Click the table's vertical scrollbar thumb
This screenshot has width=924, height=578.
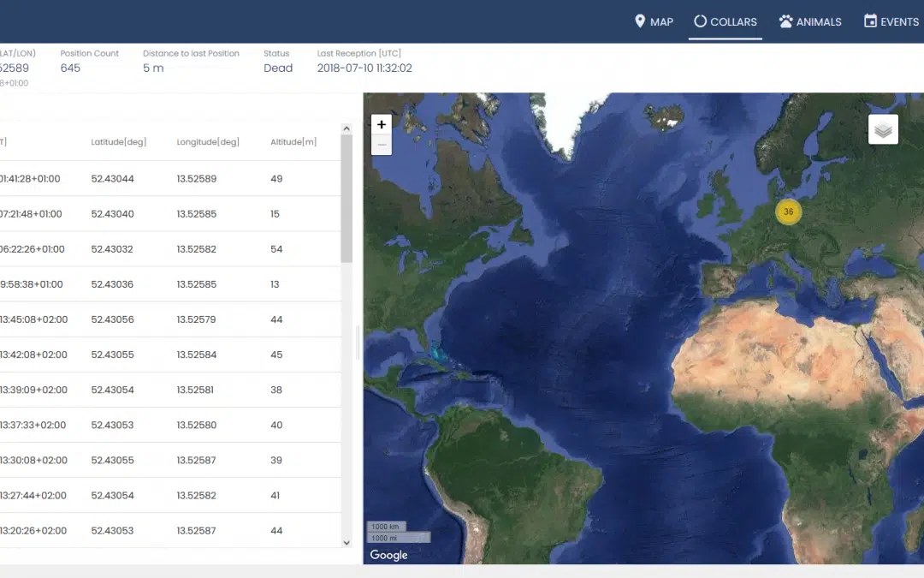pos(346,197)
